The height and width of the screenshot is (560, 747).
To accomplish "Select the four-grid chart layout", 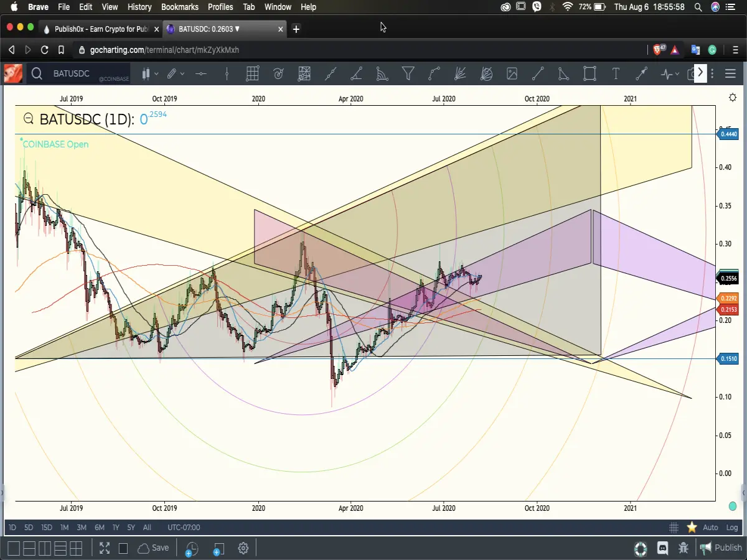I will coord(76,549).
